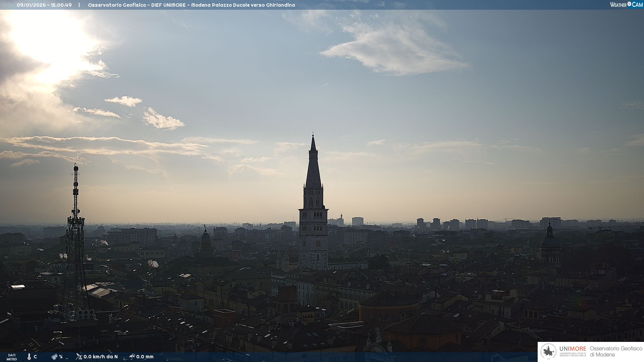The height and width of the screenshot is (362, 644).
Task: Click the tall white building on horizon
Action: point(358,221)
